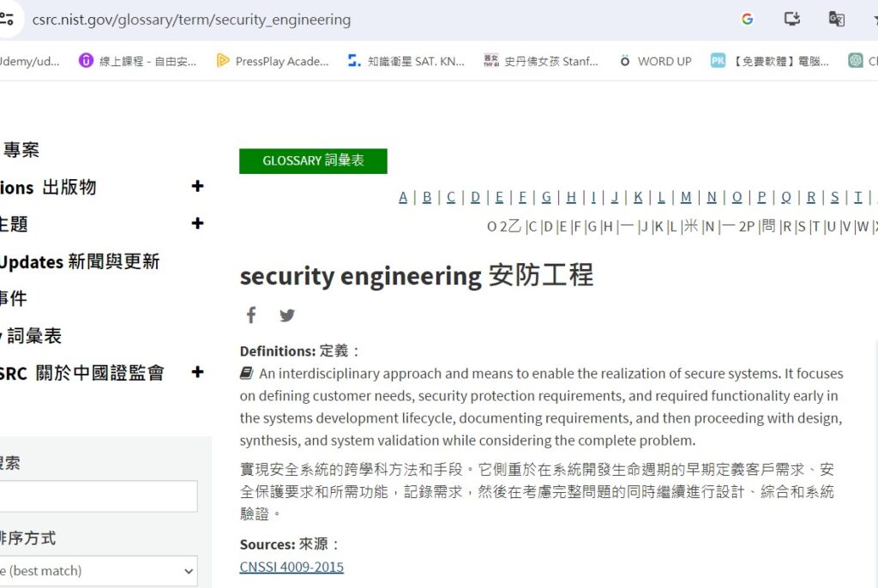Share page on Facebook icon
This screenshot has width=878, height=588.
point(251,315)
